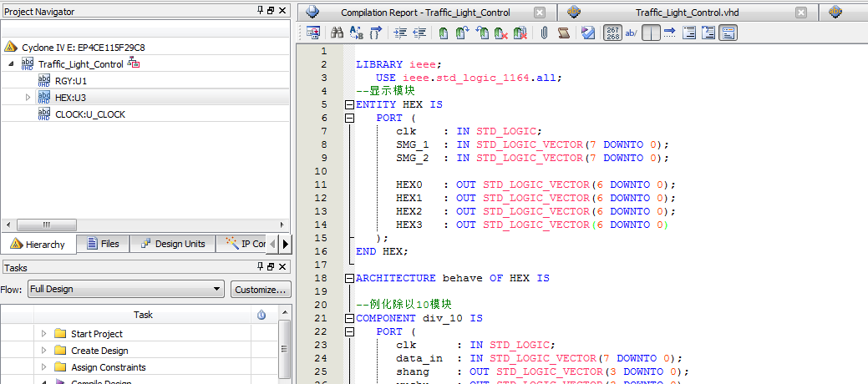The image size is (868, 384).
Task: Close the Traffic_Light_Control.vhd tab
Action: coord(801,13)
